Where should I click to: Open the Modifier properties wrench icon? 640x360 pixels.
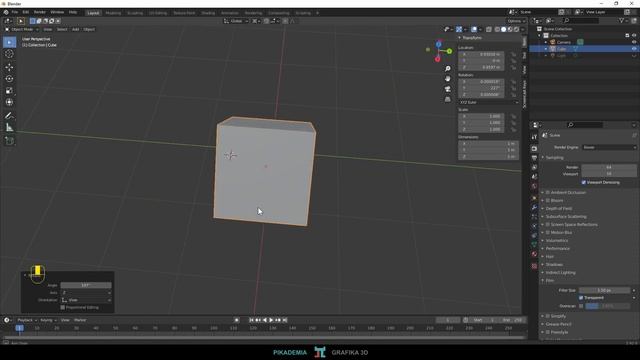pos(534,207)
